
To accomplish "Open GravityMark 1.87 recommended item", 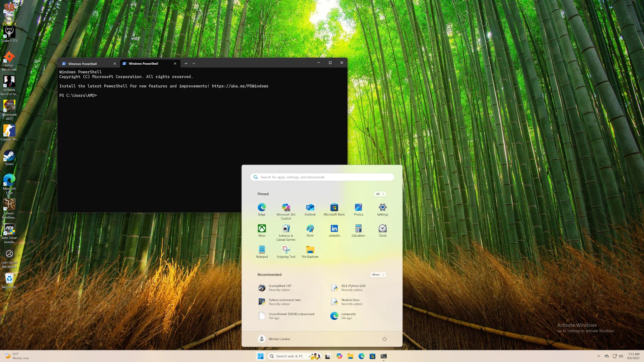I will [280, 288].
